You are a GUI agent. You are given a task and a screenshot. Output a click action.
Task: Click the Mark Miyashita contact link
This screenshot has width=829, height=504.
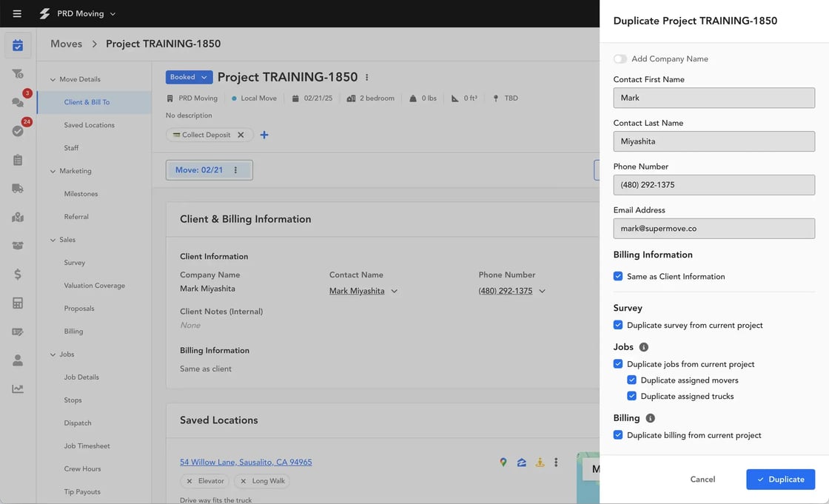tap(357, 292)
